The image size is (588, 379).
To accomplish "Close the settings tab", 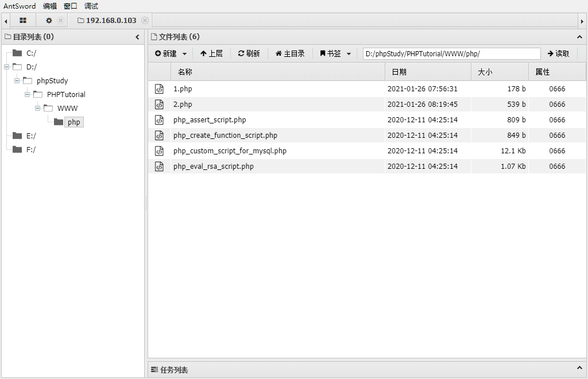I will pyautogui.click(x=60, y=21).
